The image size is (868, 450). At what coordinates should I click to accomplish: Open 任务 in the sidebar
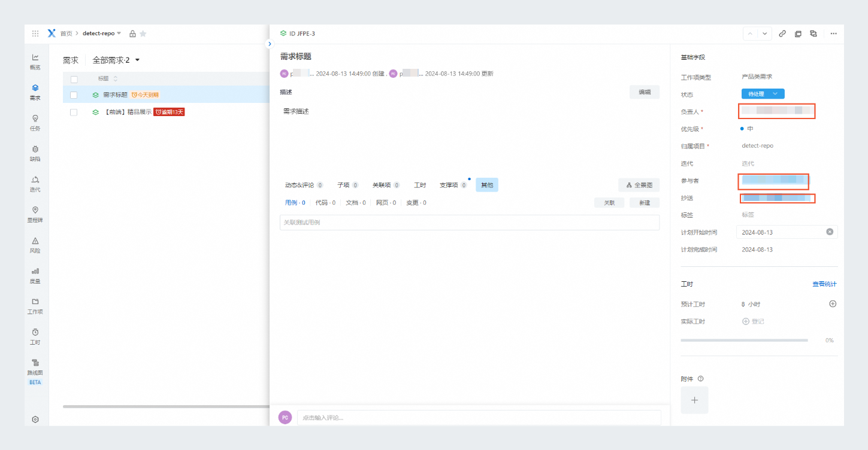35,123
